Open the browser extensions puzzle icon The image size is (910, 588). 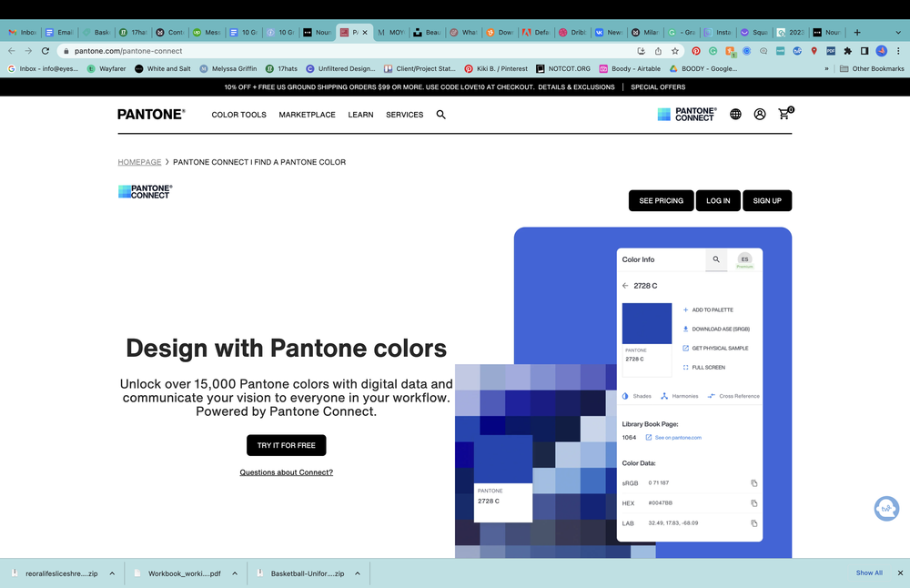point(848,51)
